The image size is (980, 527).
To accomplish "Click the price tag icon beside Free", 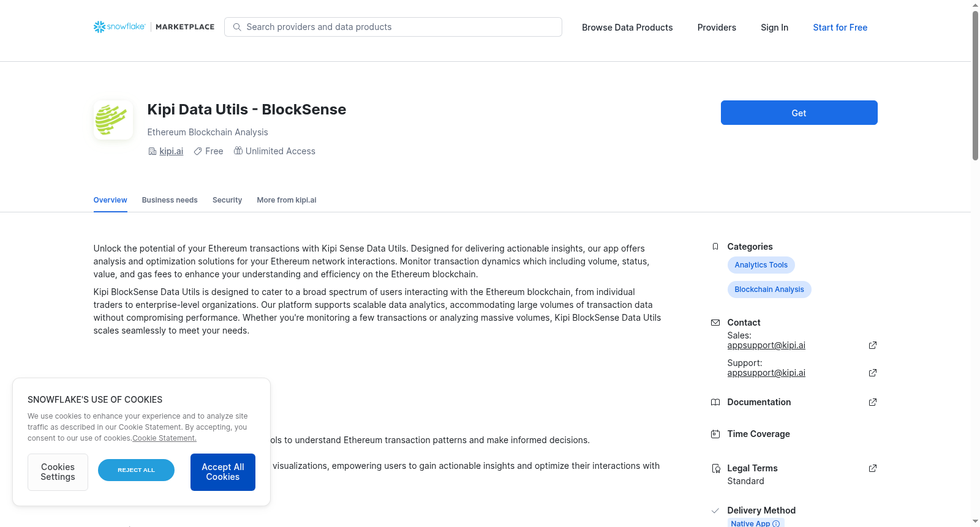I will click(x=198, y=151).
